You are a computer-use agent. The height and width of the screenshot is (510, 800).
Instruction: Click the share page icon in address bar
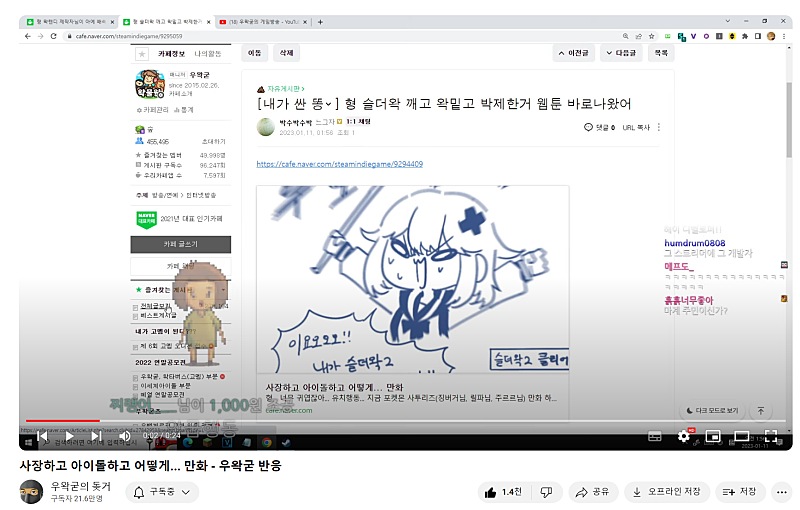click(x=638, y=36)
